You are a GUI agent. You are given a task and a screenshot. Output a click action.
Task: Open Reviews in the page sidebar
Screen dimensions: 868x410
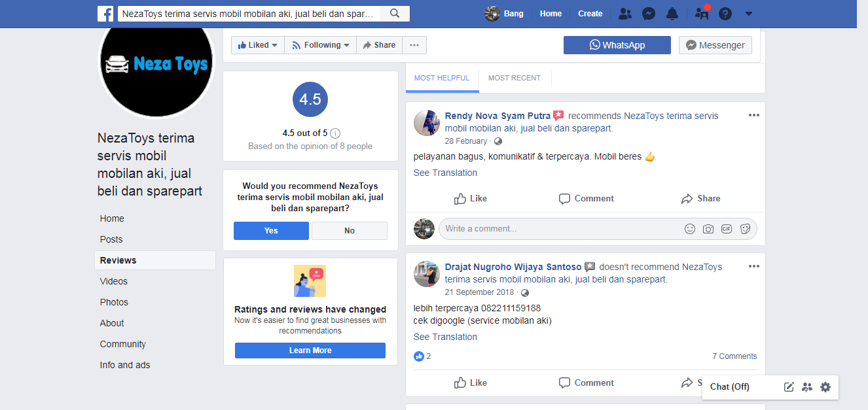[x=155, y=260]
